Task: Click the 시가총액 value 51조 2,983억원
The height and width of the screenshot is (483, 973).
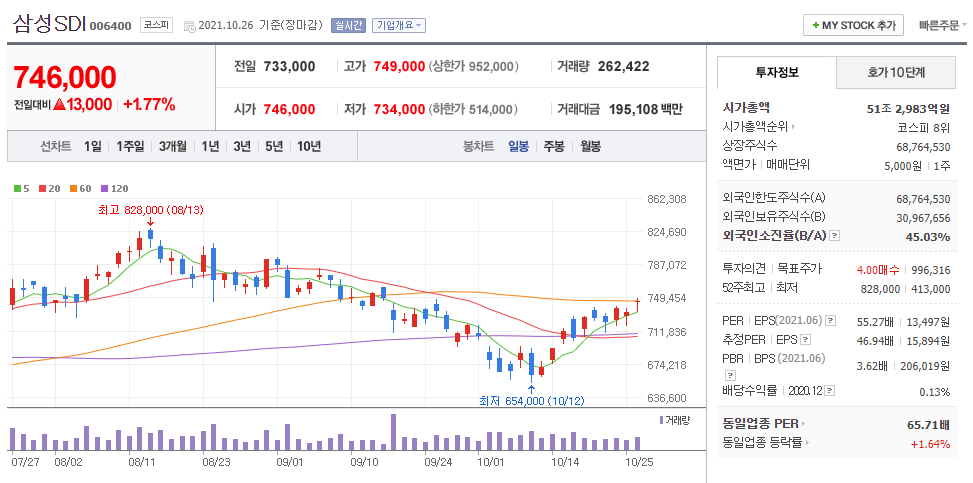Action: coord(908,109)
